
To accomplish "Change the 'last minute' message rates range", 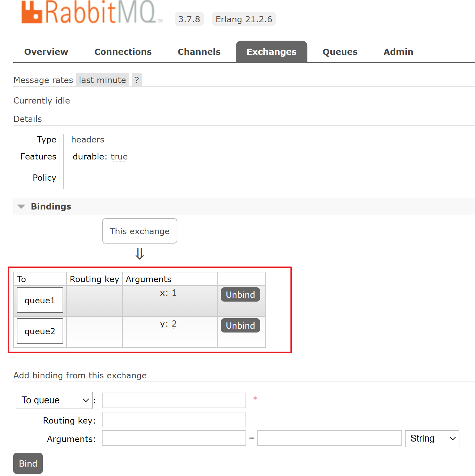I will [102, 80].
